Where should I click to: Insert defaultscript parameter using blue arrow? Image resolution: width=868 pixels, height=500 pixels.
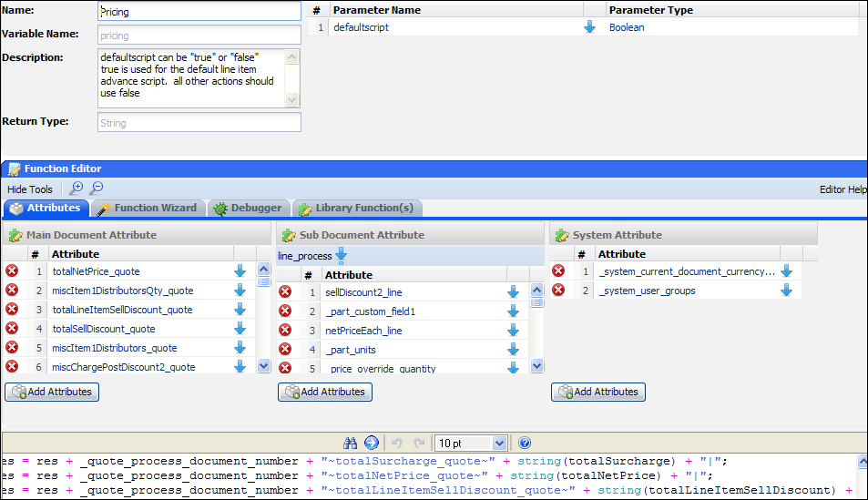click(589, 26)
